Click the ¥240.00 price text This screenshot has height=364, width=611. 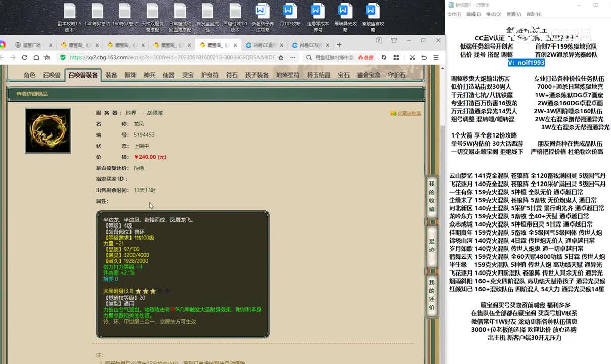click(x=150, y=157)
